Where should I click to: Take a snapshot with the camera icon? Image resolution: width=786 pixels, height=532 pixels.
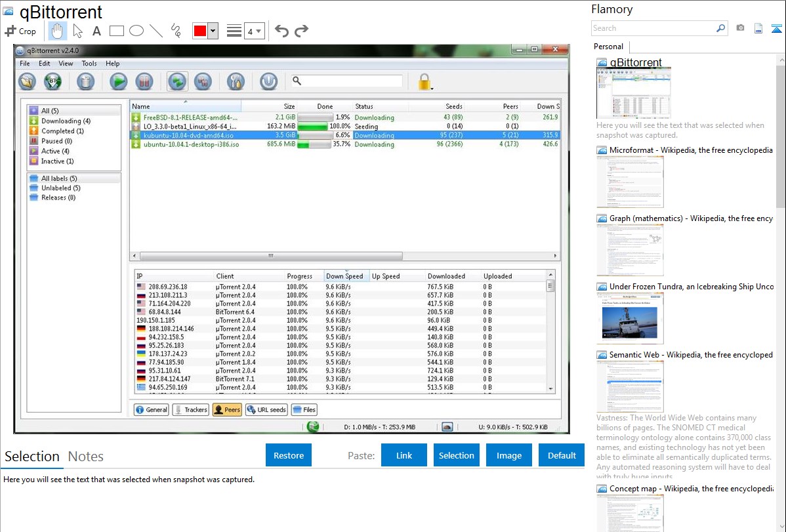point(740,28)
